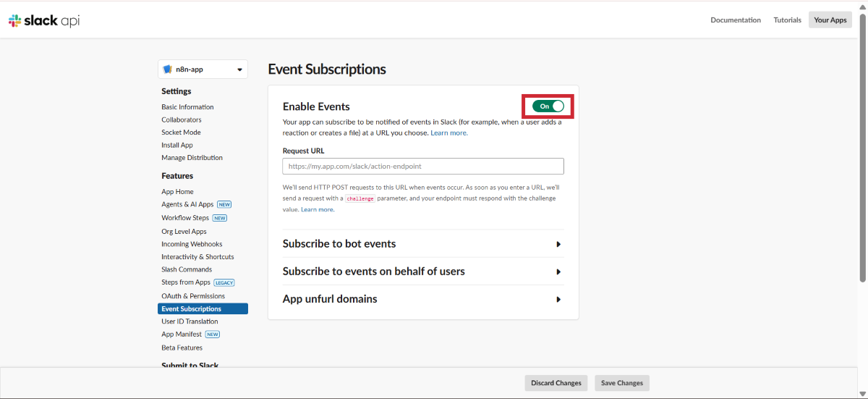The width and height of the screenshot is (868, 399).
Task: Open Agents & AI Apps
Action: pyautogui.click(x=187, y=205)
